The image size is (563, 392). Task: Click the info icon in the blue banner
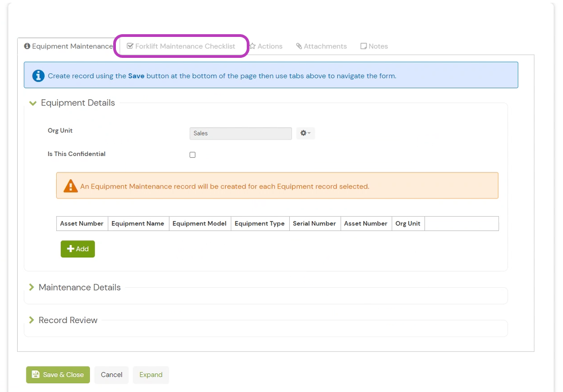(x=38, y=76)
